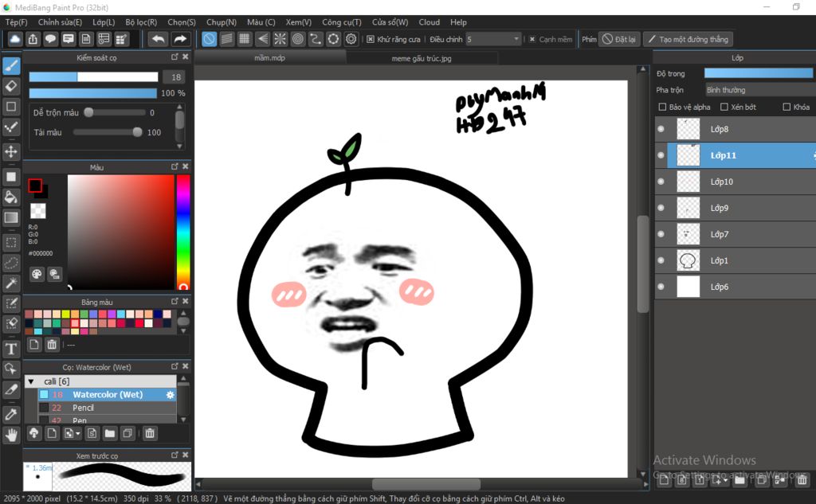Select the Lasso selection tool

click(x=11, y=263)
